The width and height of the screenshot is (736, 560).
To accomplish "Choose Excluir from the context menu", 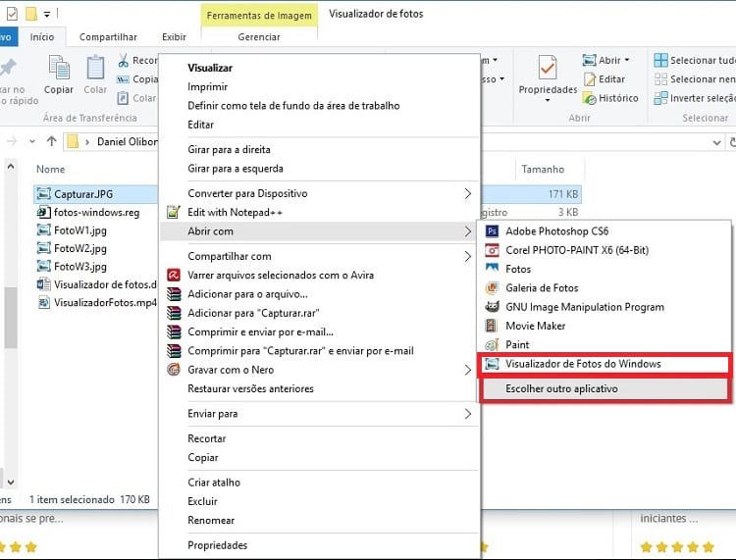I will (319, 501).
